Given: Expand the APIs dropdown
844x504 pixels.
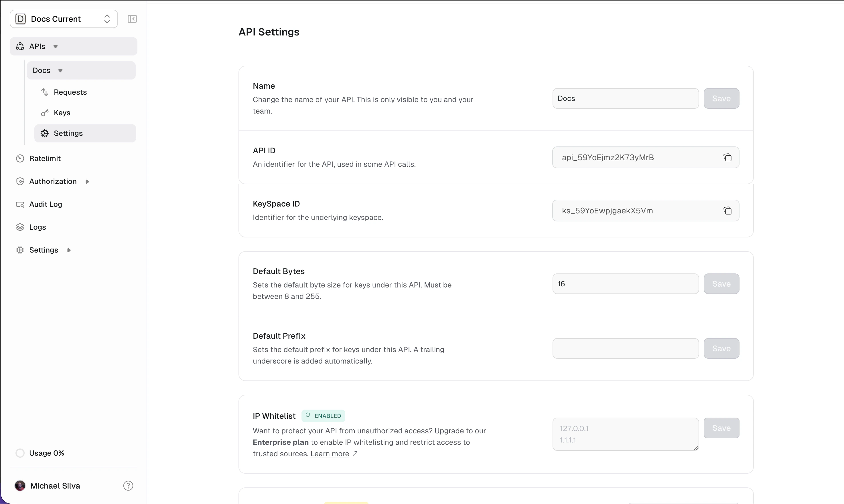Looking at the screenshot, I should click(x=55, y=47).
